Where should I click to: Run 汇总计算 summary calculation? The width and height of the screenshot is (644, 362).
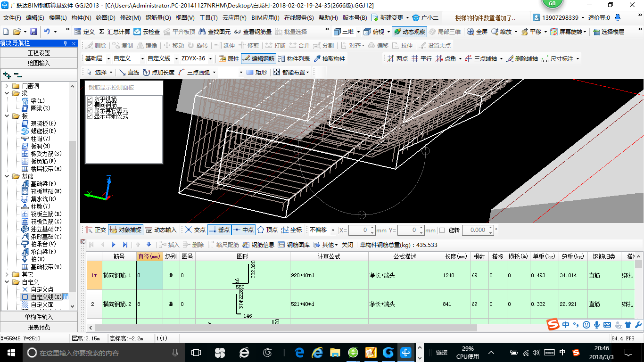point(115,32)
